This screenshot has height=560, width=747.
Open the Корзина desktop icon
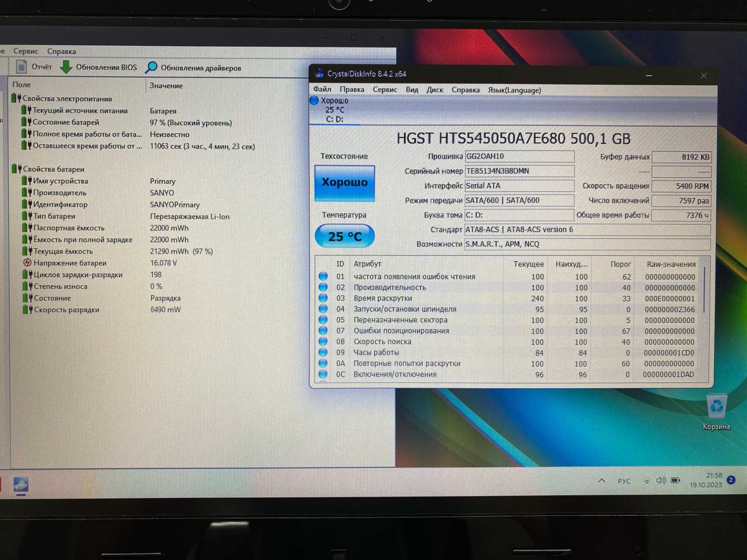point(716,413)
